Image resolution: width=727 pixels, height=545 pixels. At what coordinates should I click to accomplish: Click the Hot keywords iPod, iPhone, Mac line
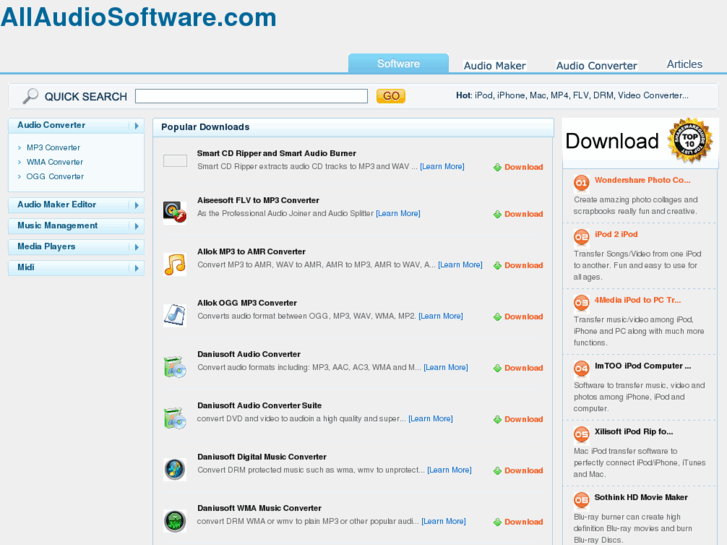click(572, 96)
